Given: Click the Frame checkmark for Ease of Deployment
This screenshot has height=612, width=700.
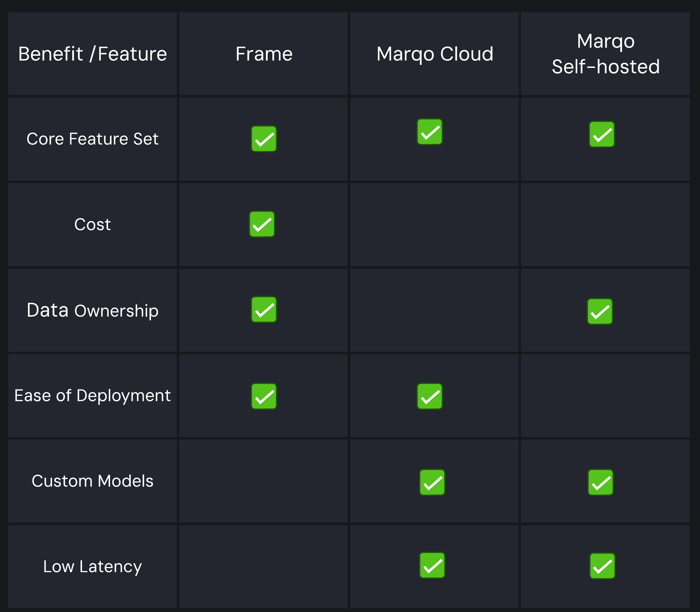Looking at the screenshot, I should click(264, 396).
